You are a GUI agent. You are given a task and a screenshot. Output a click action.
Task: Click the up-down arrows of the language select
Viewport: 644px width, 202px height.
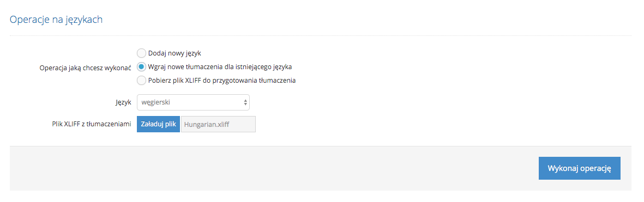tap(245, 102)
